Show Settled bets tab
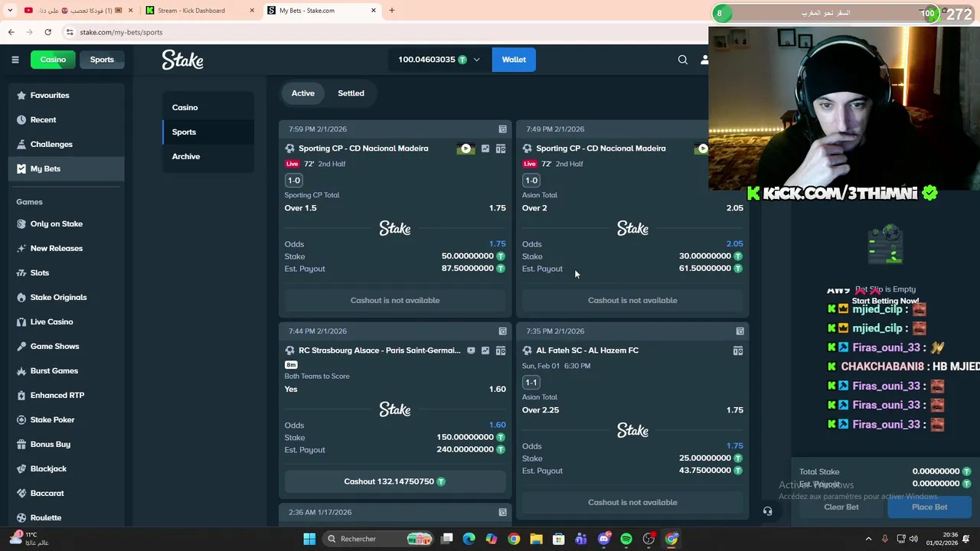This screenshot has height=551, width=980. [351, 93]
